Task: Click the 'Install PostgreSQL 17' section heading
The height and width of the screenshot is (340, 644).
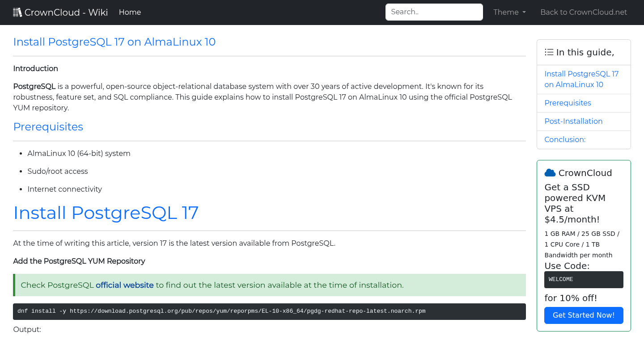Action: [x=106, y=213]
